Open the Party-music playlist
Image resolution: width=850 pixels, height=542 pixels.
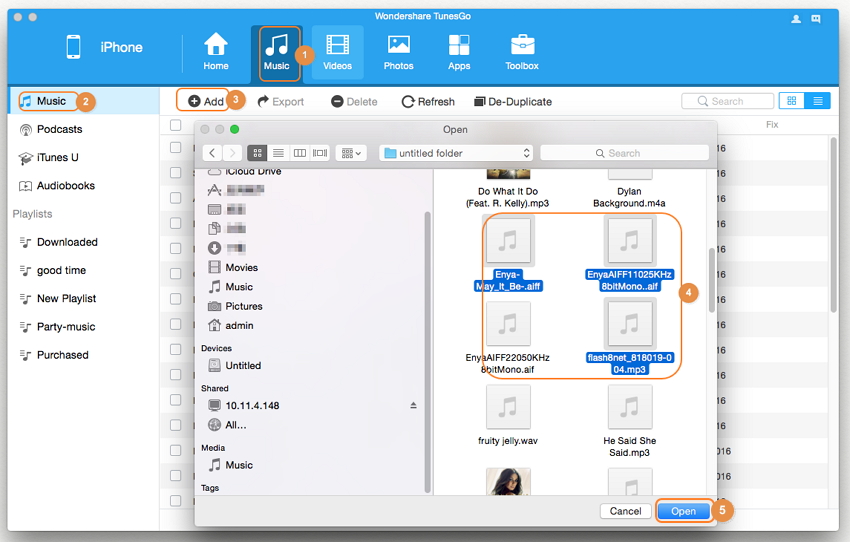coord(65,327)
